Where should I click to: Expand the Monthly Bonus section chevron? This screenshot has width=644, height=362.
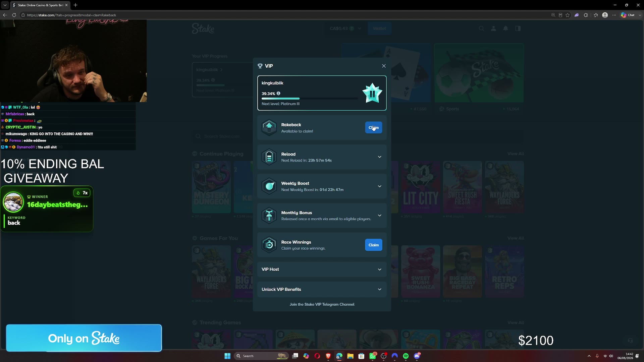click(x=379, y=216)
